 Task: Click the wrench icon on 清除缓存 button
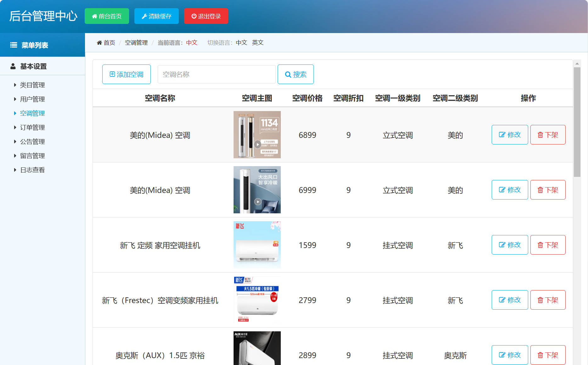[x=144, y=16]
